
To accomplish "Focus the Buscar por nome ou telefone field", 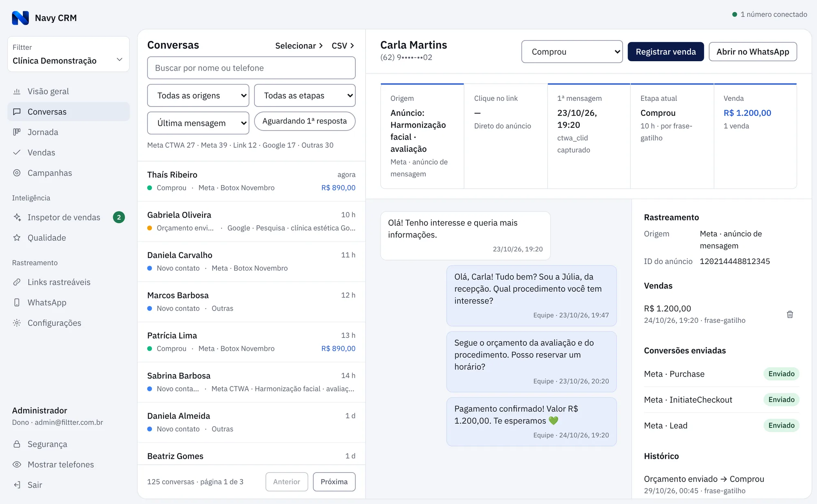I will (x=251, y=68).
